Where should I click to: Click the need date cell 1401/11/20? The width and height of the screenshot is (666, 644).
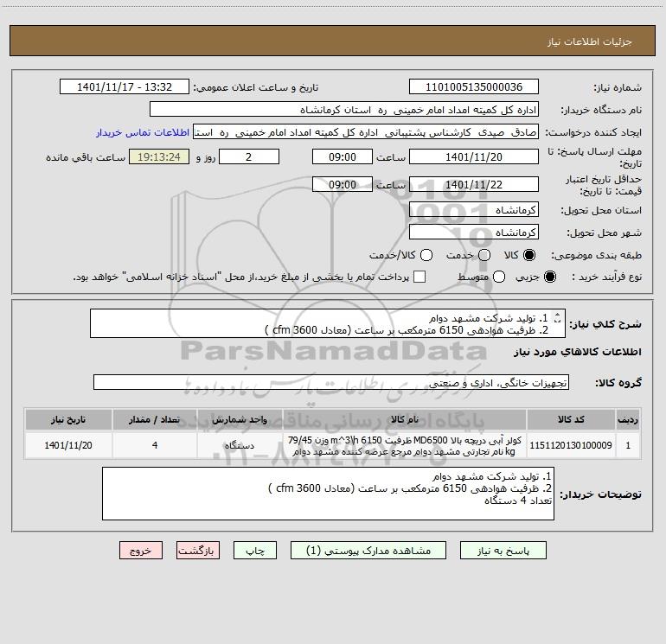click(x=68, y=445)
